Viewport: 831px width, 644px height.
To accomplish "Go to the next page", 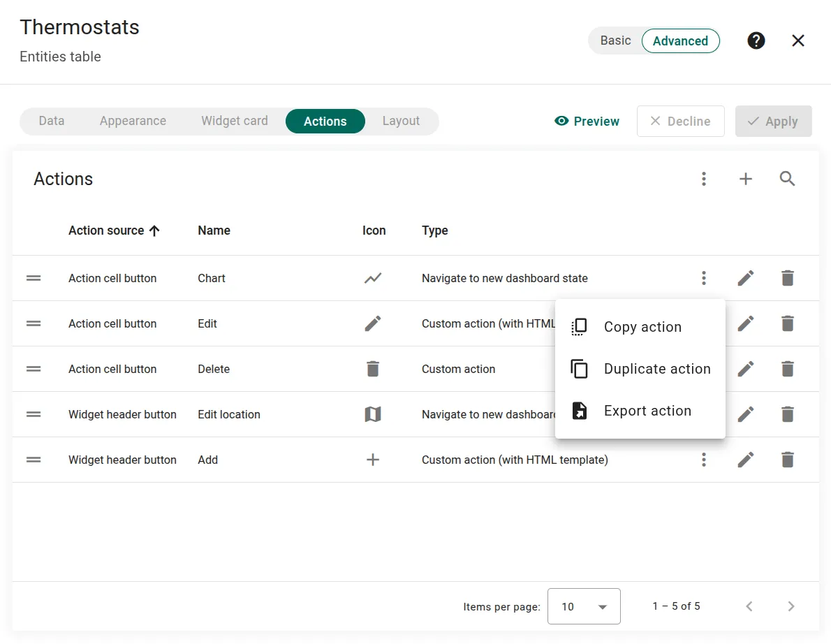I will [790, 606].
